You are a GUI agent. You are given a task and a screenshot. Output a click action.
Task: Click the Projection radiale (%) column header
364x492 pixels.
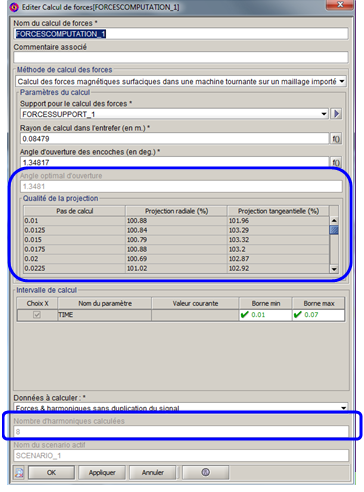tap(176, 211)
